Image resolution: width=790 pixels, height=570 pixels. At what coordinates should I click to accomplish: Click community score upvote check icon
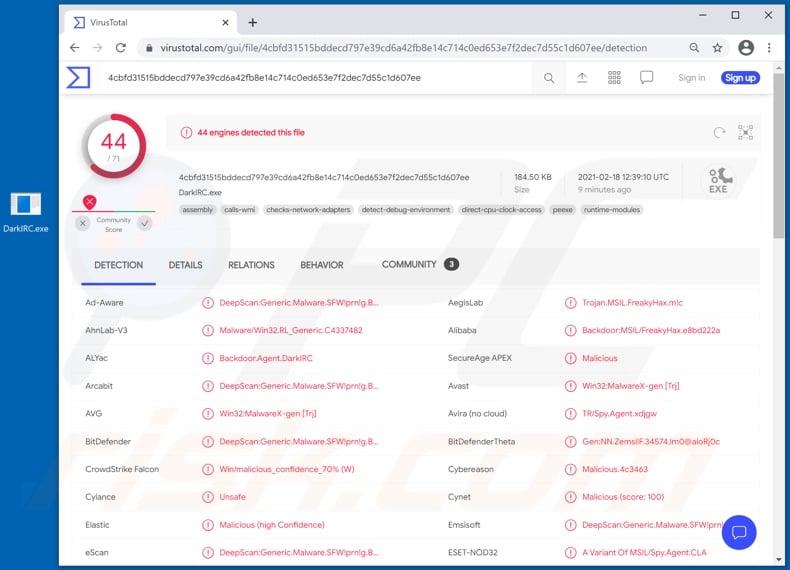[x=145, y=223]
